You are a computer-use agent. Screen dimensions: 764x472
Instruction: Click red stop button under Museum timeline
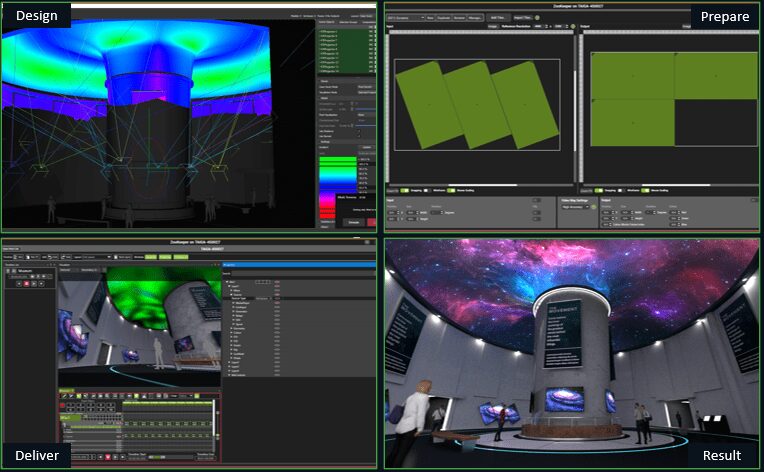point(26,283)
